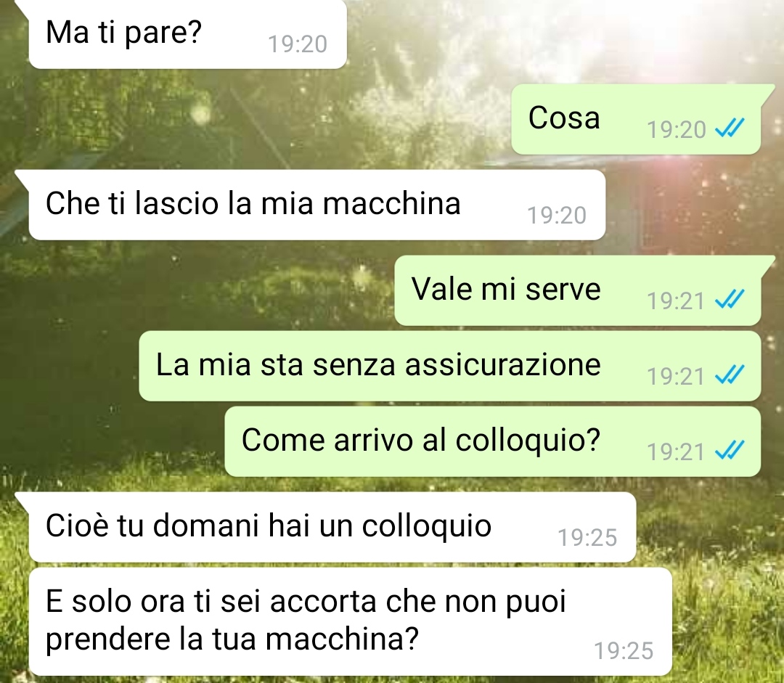Viewport: 784px width, 683px height.
Task: Select 'Cioè tu domani hai un colloquio' message
Action: 332,527
